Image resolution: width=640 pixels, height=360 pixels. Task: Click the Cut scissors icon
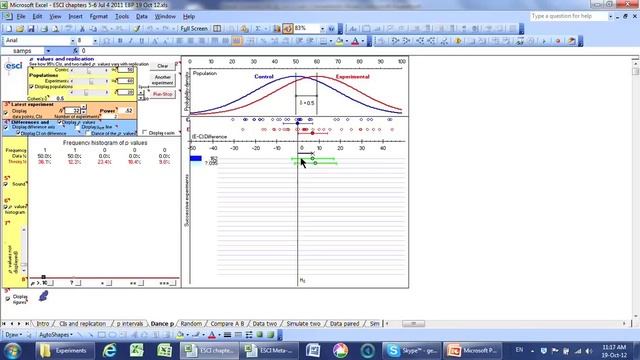click(82, 29)
